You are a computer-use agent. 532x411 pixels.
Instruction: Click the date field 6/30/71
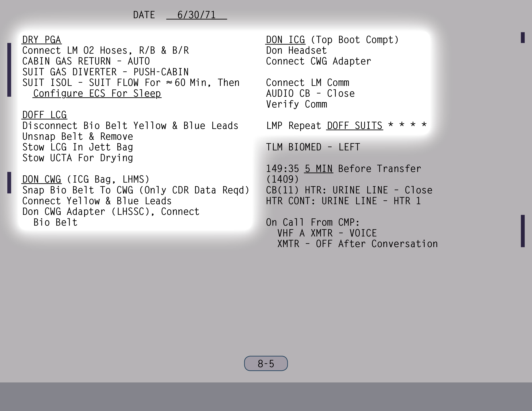196,15
